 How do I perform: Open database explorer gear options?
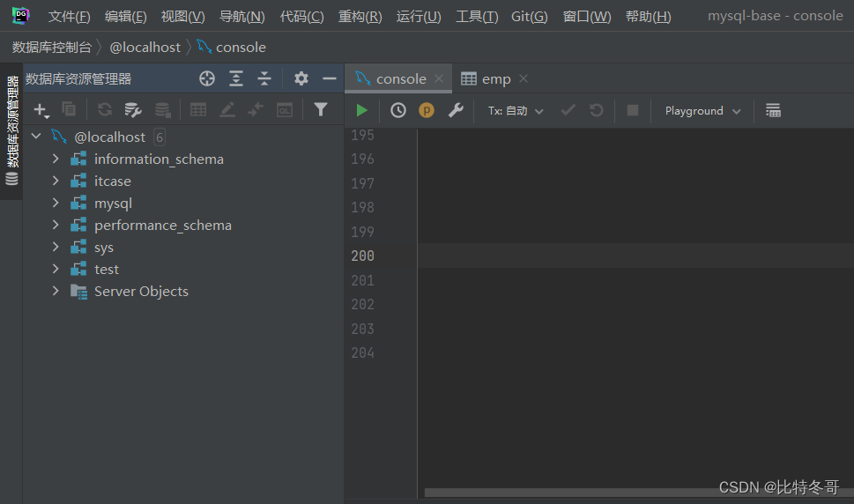coord(301,78)
